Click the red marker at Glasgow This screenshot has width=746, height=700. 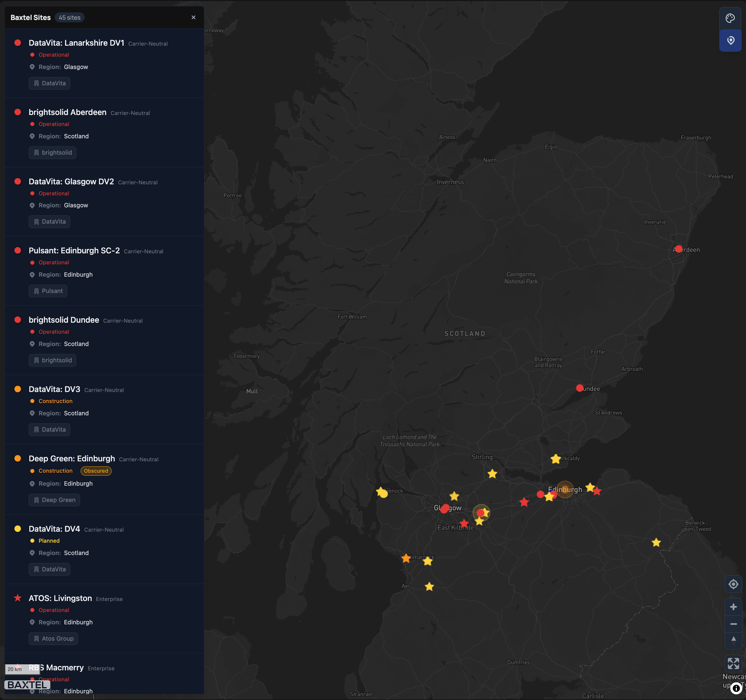point(445,509)
